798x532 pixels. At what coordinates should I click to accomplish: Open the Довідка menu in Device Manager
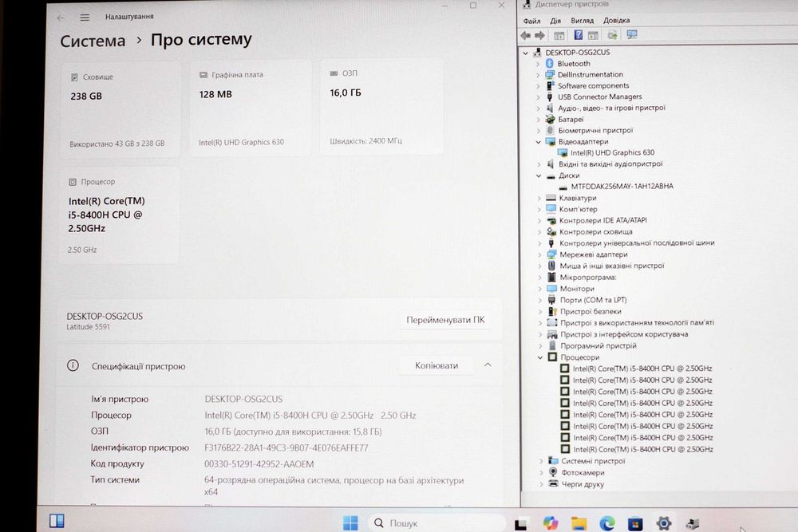click(616, 21)
